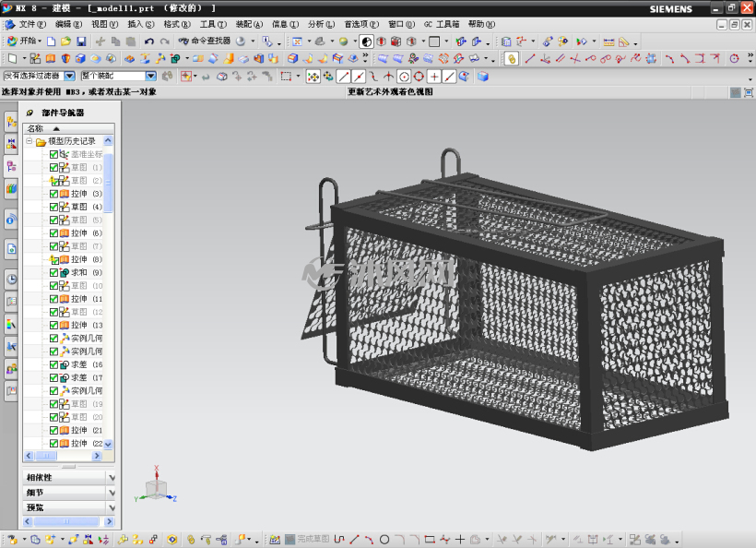Open the 分析(L) menu

click(x=321, y=24)
